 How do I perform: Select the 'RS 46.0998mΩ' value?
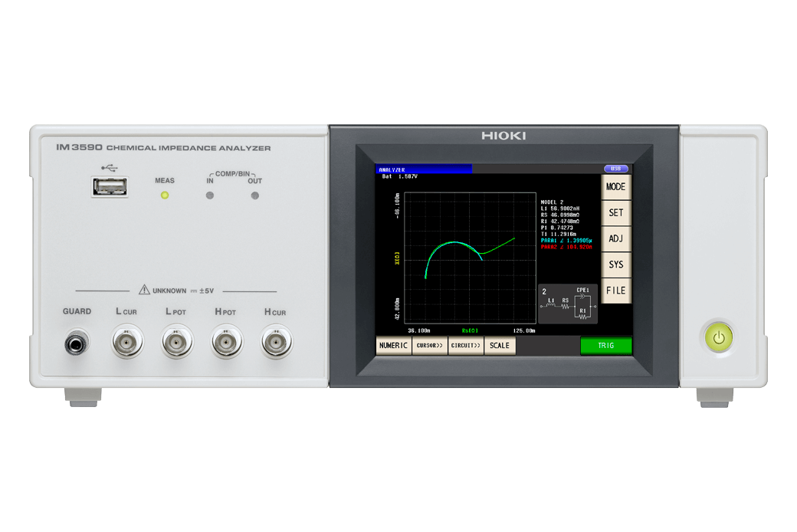click(x=560, y=215)
